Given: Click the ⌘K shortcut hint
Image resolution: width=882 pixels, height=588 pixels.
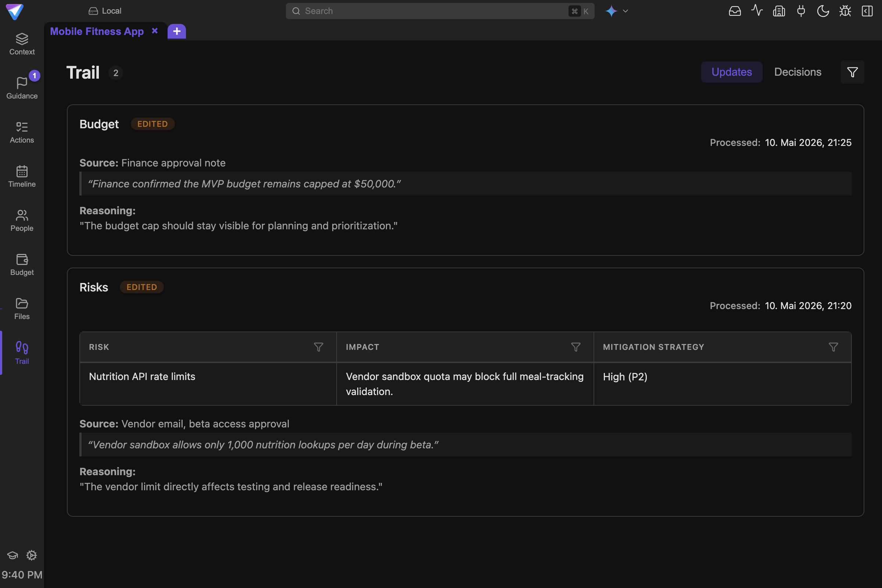Looking at the screenshot, I should 580,11.
